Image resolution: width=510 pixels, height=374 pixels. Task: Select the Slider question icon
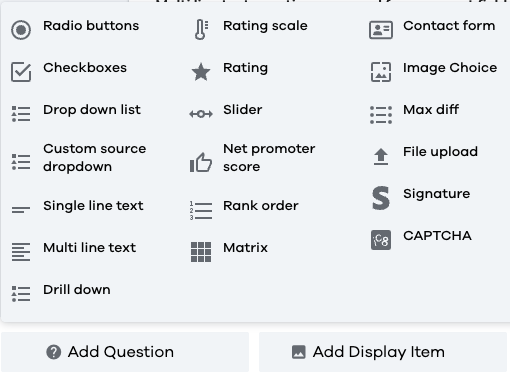click(201, 114)
